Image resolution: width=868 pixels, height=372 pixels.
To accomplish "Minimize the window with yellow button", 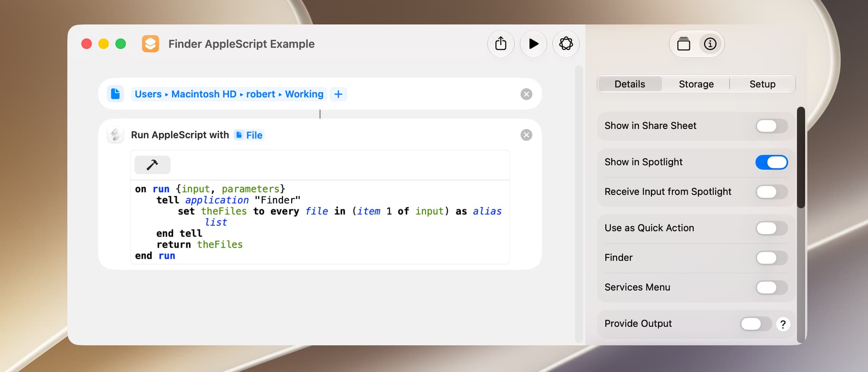I will point(104,44).
